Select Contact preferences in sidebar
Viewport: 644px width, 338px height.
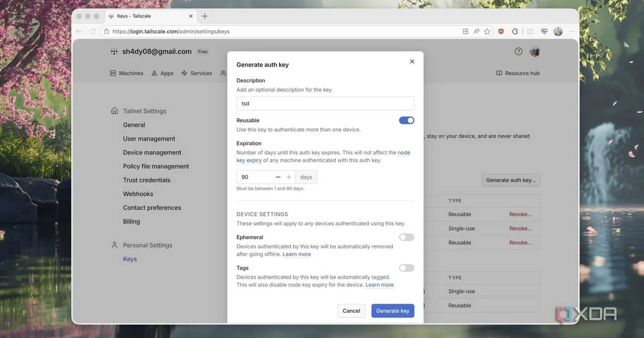152,208
